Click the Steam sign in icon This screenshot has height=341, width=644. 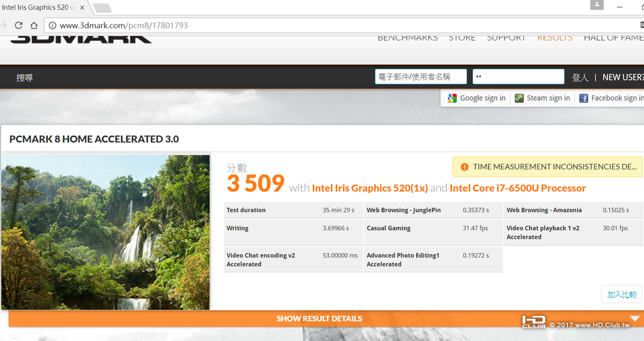pyautogui.click(x=519, y=98)
